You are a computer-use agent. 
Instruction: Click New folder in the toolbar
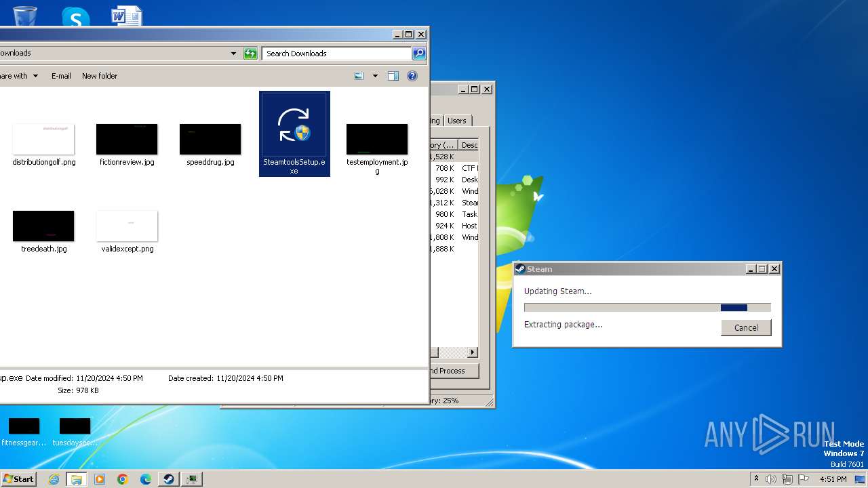click(x=100, y=76)
